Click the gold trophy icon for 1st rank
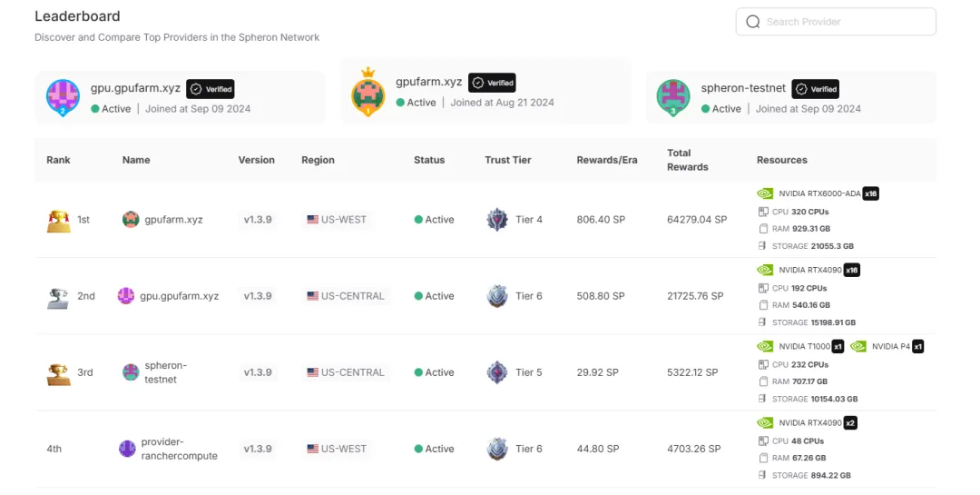The width and height of the screenshot is (980, 495). [x=58, y=220]
